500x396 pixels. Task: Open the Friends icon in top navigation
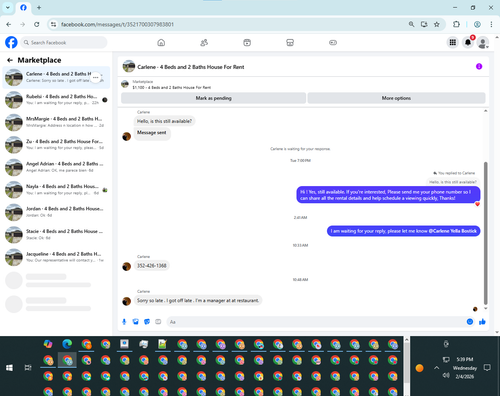204,42
